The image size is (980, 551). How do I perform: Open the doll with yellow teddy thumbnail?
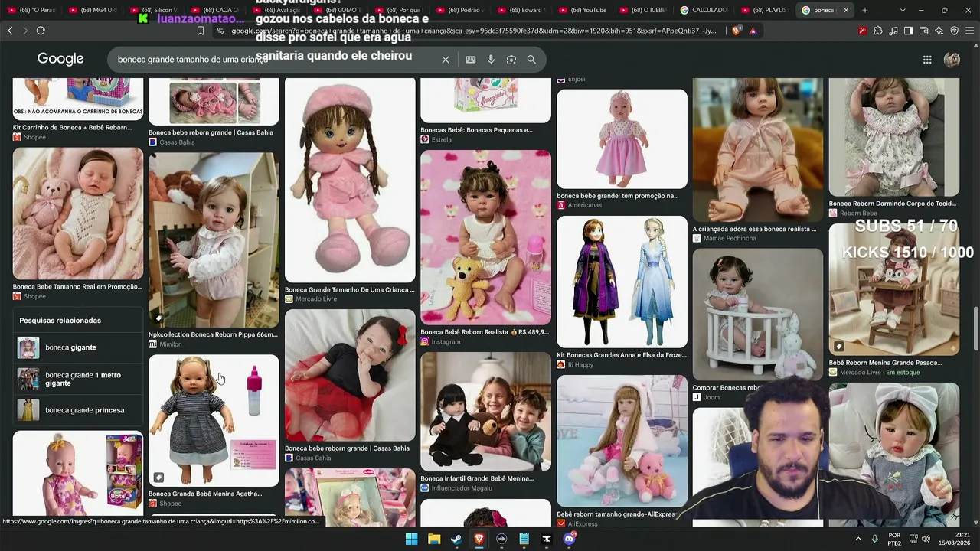485,237
